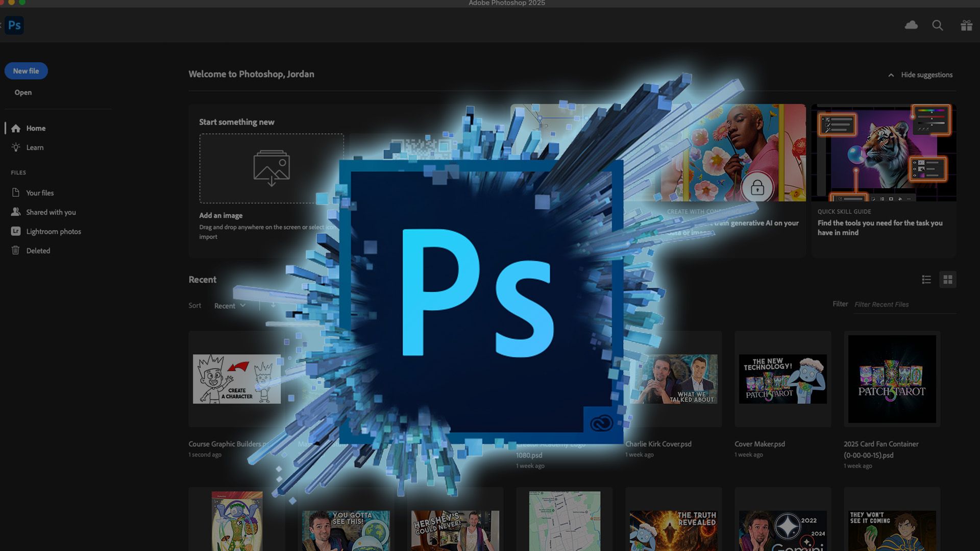Open the What's New gift icon
Screen dimensions: 980x551
click(966, 25)
